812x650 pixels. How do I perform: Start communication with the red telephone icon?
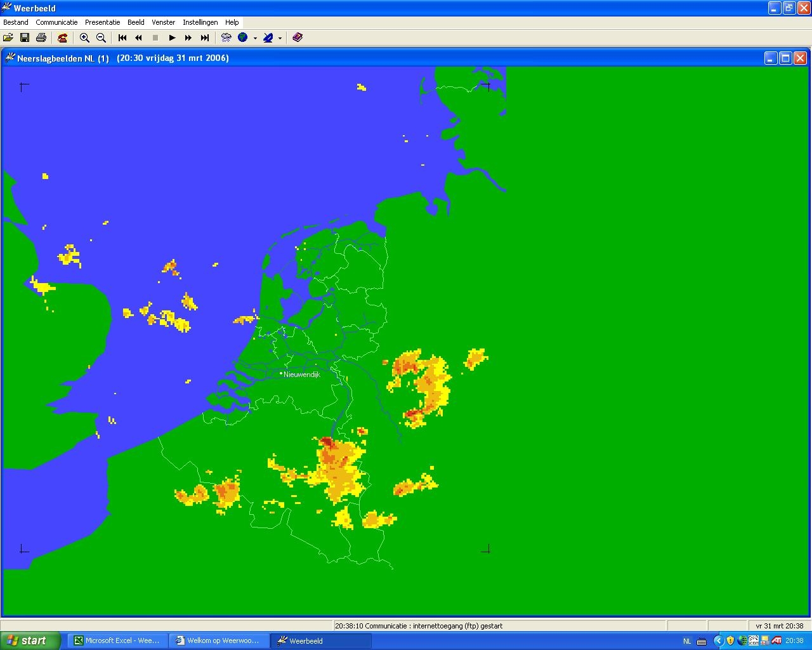coord(63,37)
